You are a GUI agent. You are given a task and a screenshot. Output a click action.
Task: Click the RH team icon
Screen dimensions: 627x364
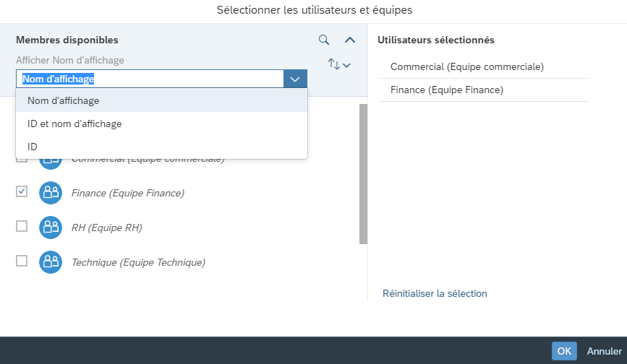click(51, 227)
